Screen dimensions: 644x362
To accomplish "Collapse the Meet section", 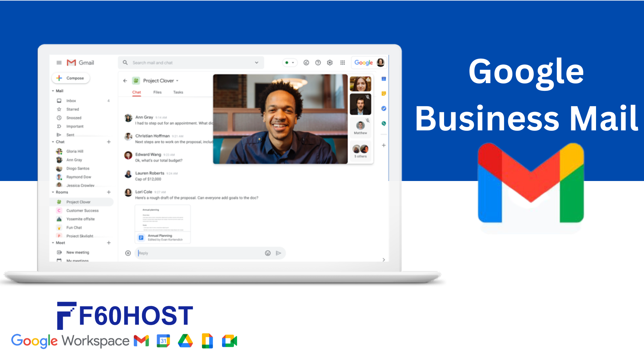I will pos(53,243).
